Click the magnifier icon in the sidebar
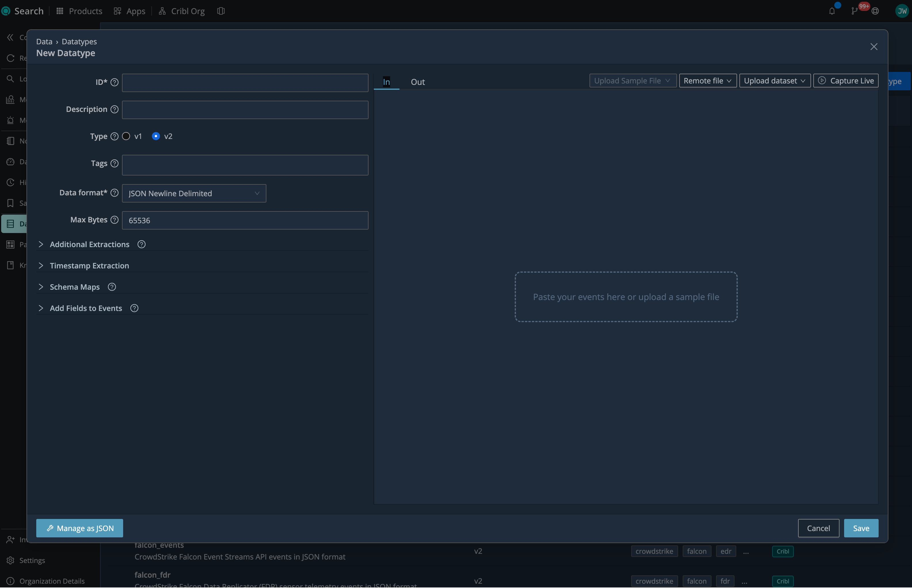This screenshot has width=912, height=588. click(x=10, y=79)
